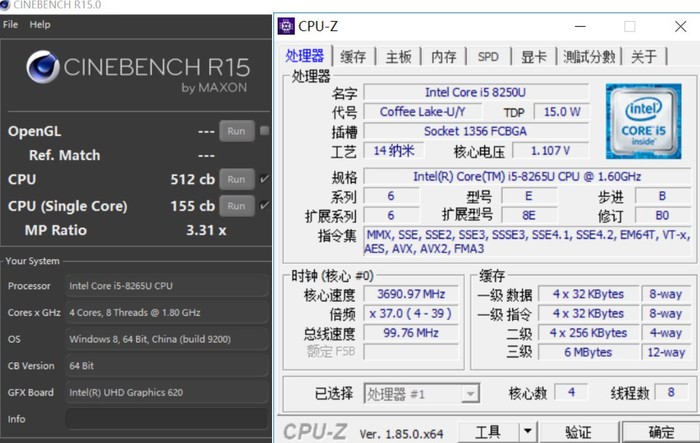This screenshot has width=700, height=443.
Task: Click the CB Version 64 Bit field
Action: click(x=167, y=366)
